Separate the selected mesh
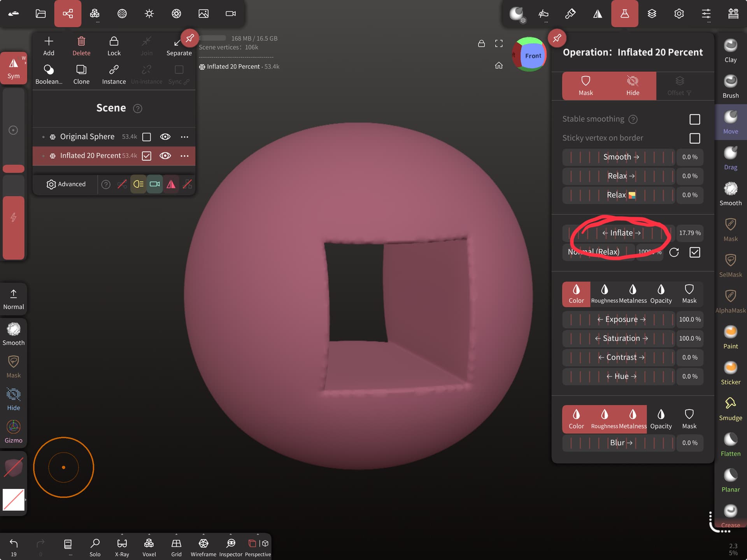The width and height of the screenshot is (747, 560). point(179,46)
